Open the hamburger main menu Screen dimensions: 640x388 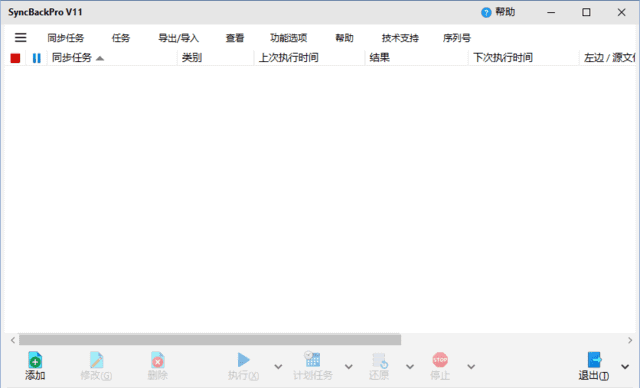[21, 38]
